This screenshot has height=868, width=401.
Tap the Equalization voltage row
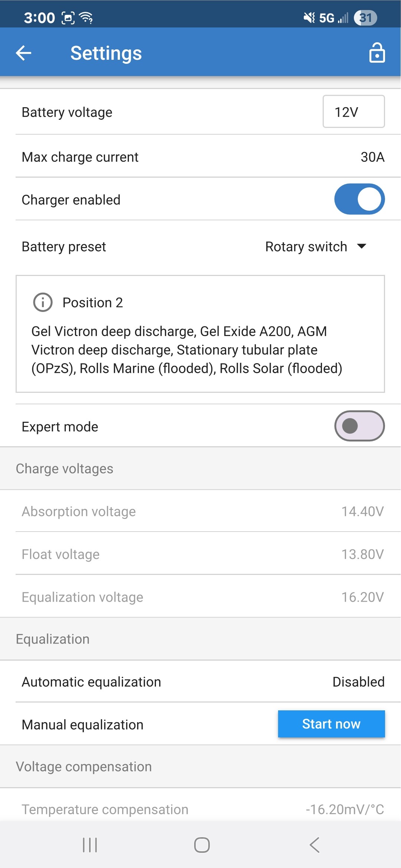[200, 597]
